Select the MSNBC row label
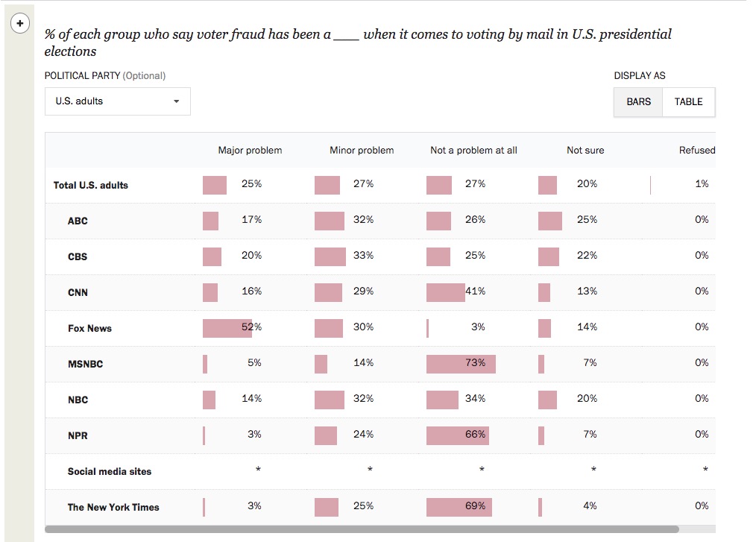This screenshot has width=756, height=542. (x=85, y=365)
